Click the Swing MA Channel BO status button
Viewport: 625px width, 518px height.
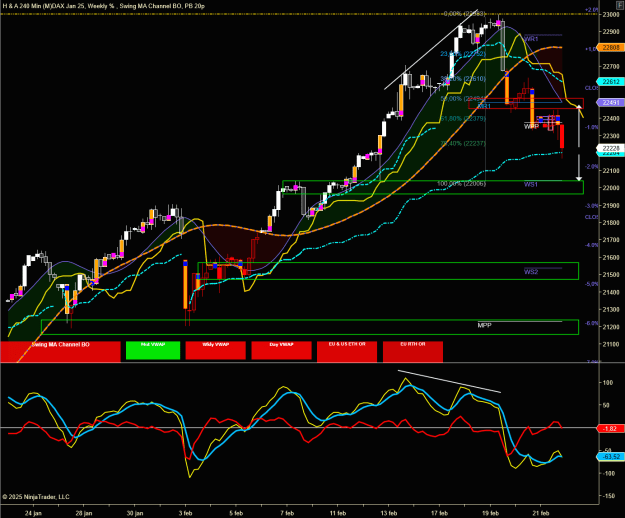pyautogui.click(x=61, y=351)
